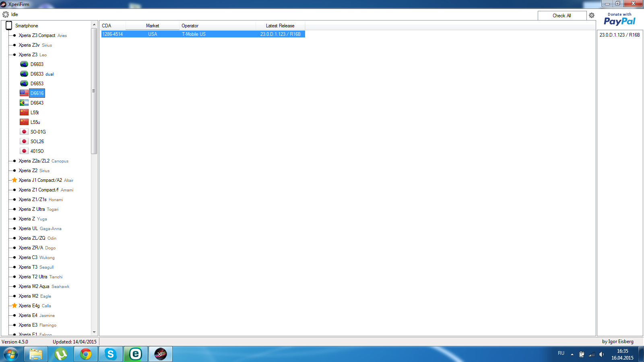Sort by Market column header
The width and height of the screenshot is (644, 362).
tap(153, 26)
